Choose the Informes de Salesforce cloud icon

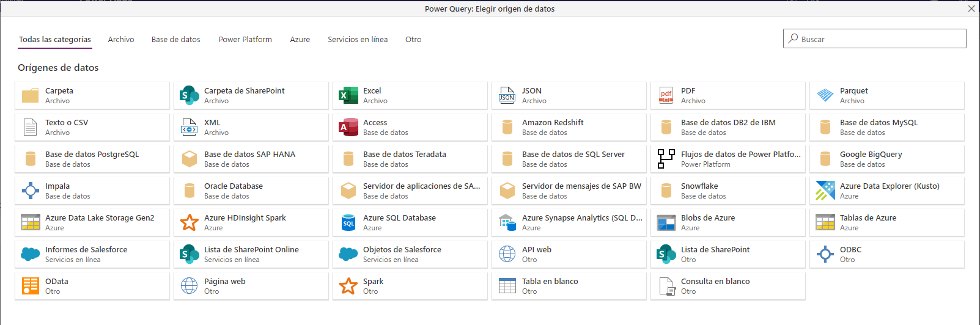point(31,254)
